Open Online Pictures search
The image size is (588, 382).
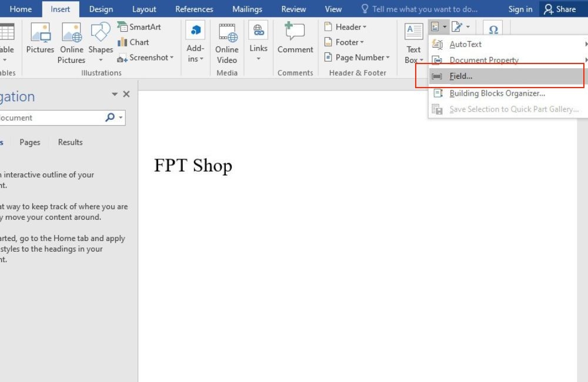pyautogui.click(x=72, y=43)
